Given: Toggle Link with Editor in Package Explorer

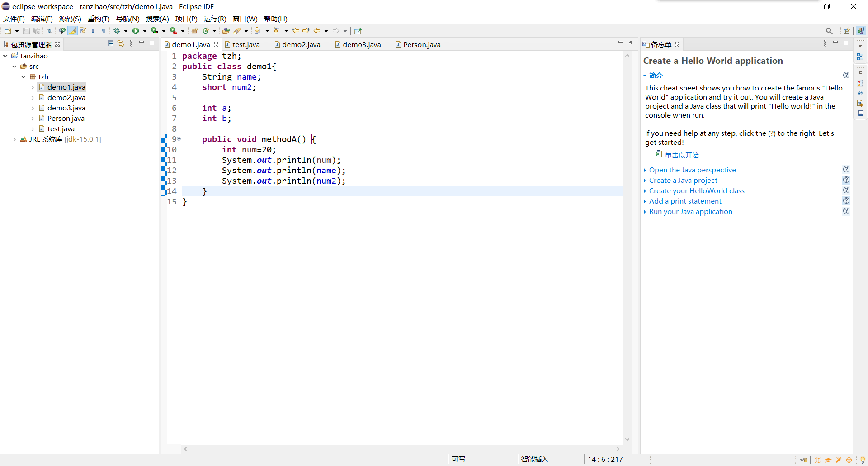Looking at the screenshot, I should coord(121,43).
